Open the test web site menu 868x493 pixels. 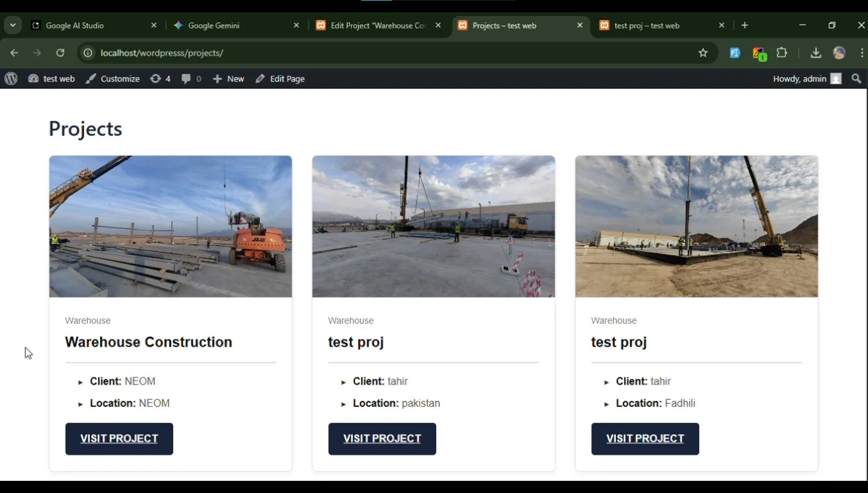click(x=51, y=79)
